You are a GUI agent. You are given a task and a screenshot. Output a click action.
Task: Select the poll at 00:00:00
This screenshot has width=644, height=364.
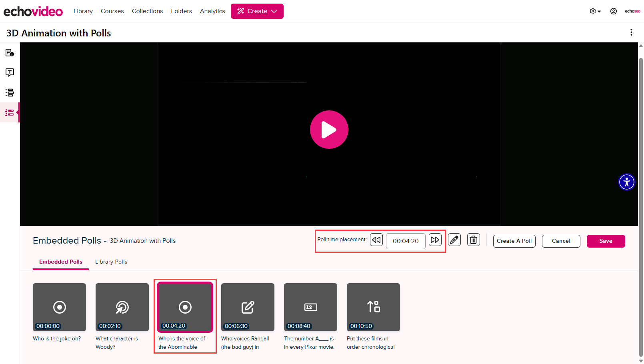pyautogui.click(x=59, y=307)
